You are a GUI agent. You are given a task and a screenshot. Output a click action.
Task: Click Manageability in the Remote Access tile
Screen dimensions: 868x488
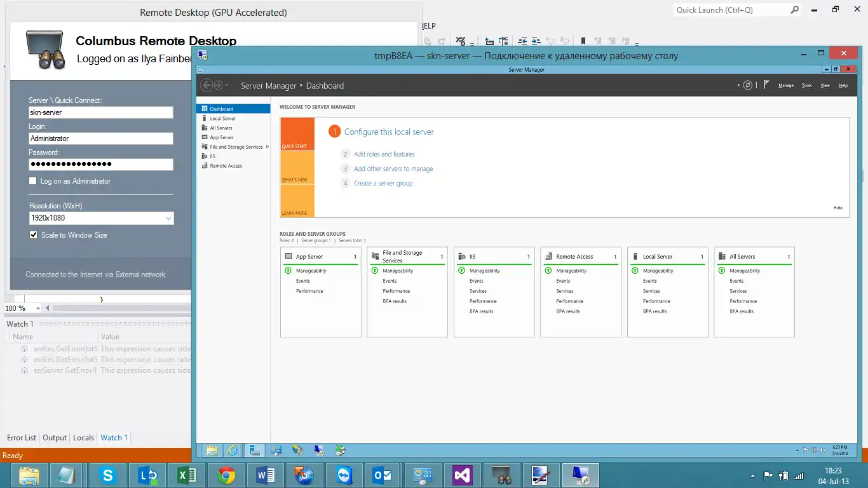571,271
